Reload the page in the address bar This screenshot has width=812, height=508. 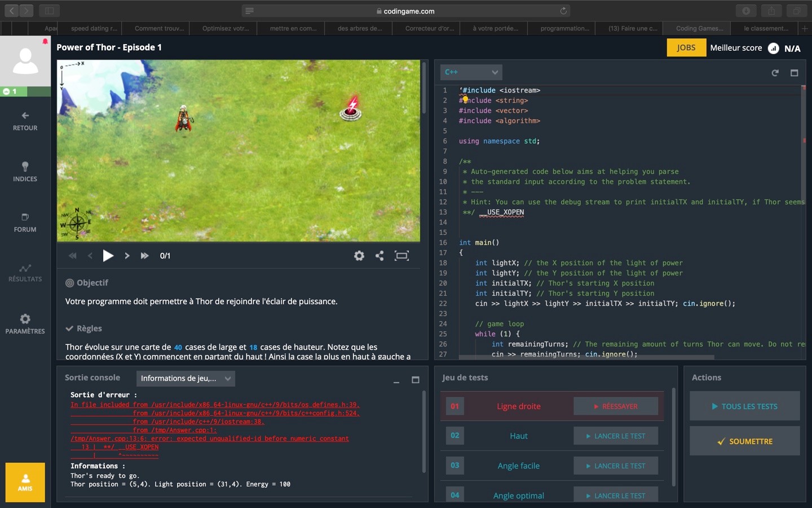click(563, 11)
